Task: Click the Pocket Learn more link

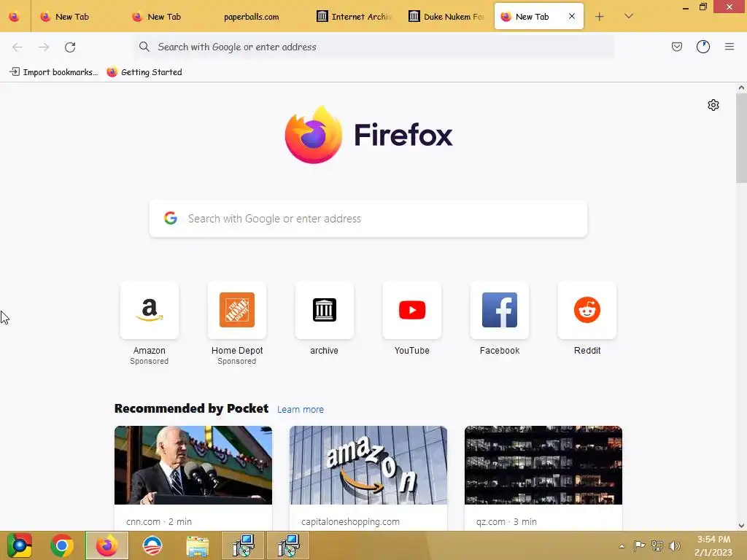Action: tap(300, 410)
